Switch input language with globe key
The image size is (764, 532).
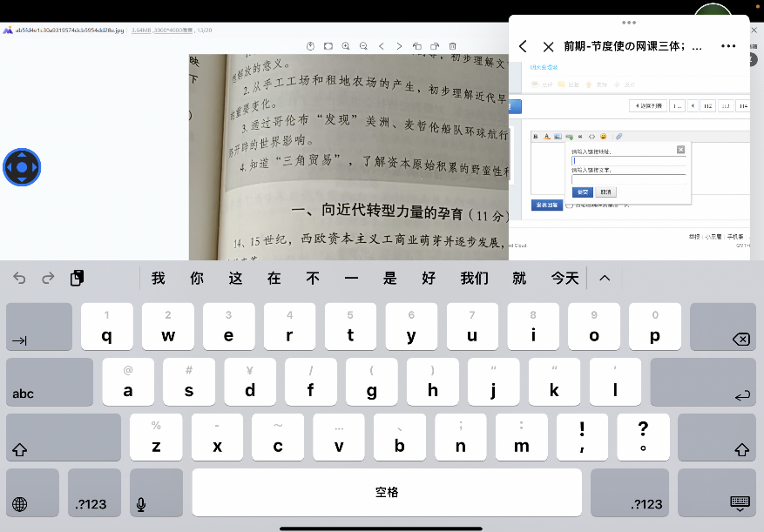pos(32,493)
